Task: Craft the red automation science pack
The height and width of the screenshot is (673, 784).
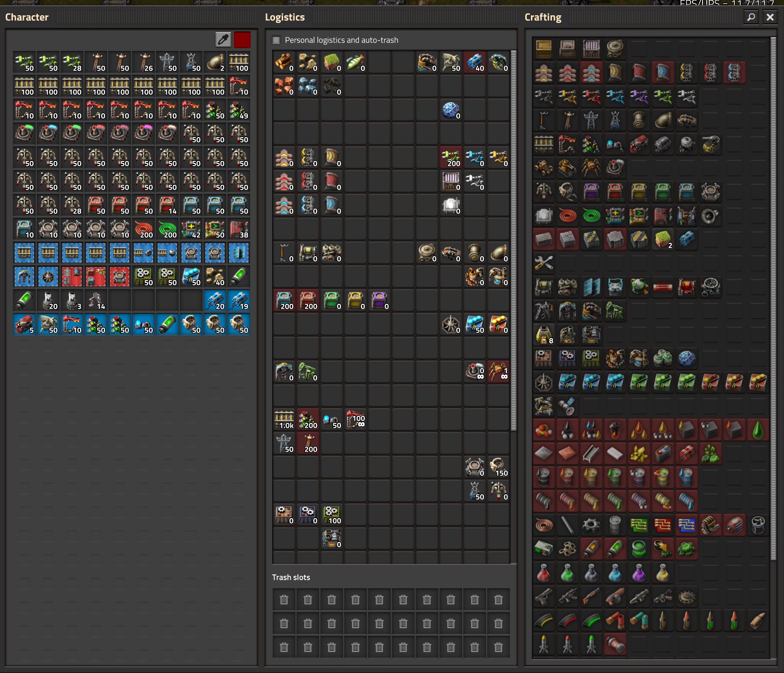Action: pyautogui.click(x=544, y=573)
